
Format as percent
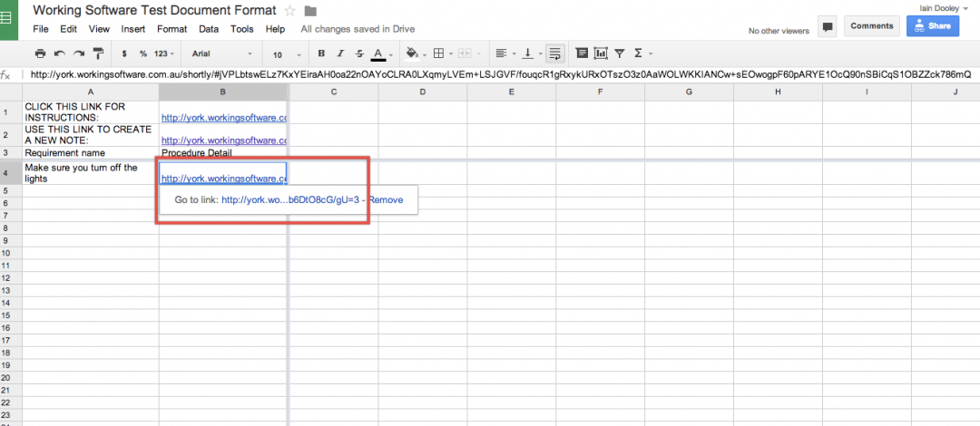click(143, 53)
